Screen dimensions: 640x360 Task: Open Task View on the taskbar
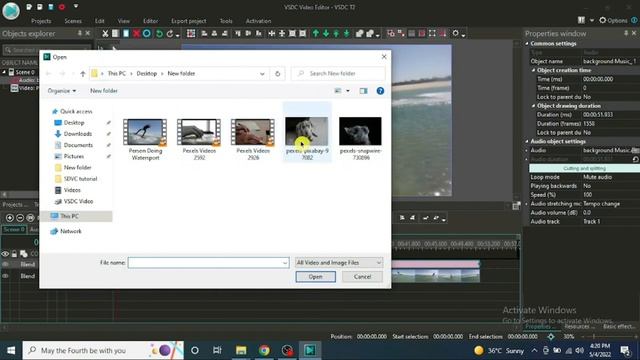pos(217,350)
